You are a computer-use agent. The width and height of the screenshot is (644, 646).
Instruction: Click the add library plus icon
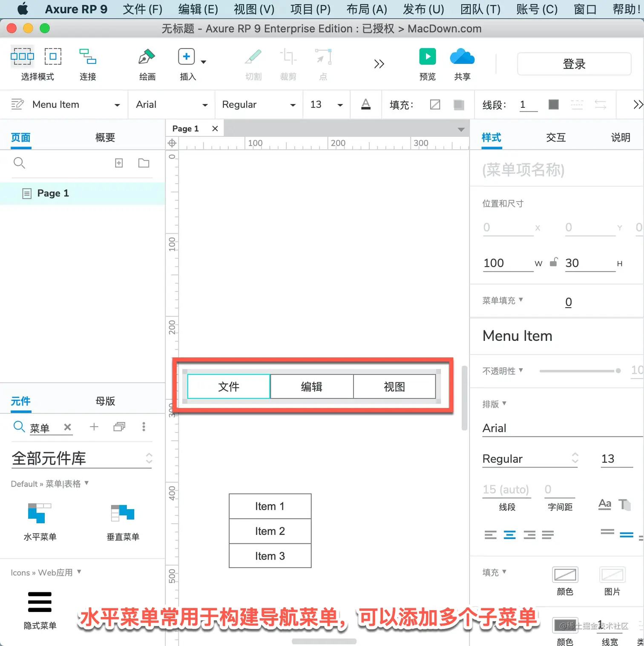[94, 427]
